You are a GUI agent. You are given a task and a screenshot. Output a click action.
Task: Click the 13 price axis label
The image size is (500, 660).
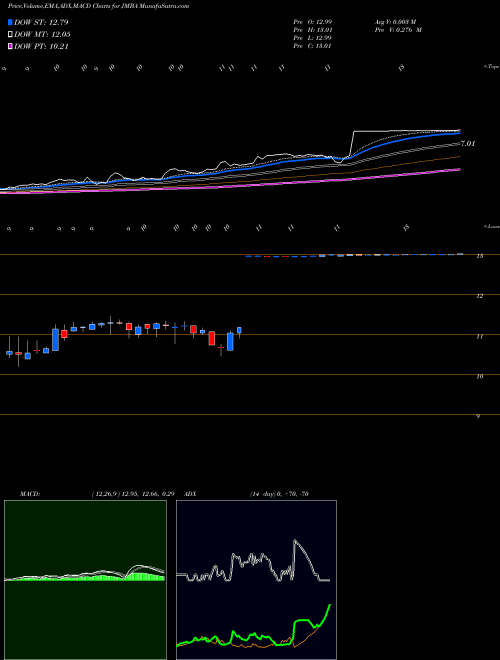coord(479,256)
